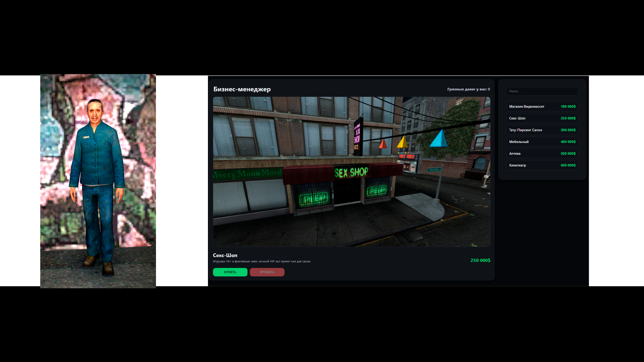Select Магазин Видеокассет from the business list
This screenshot has height=362, width=644.
(542, 107)
